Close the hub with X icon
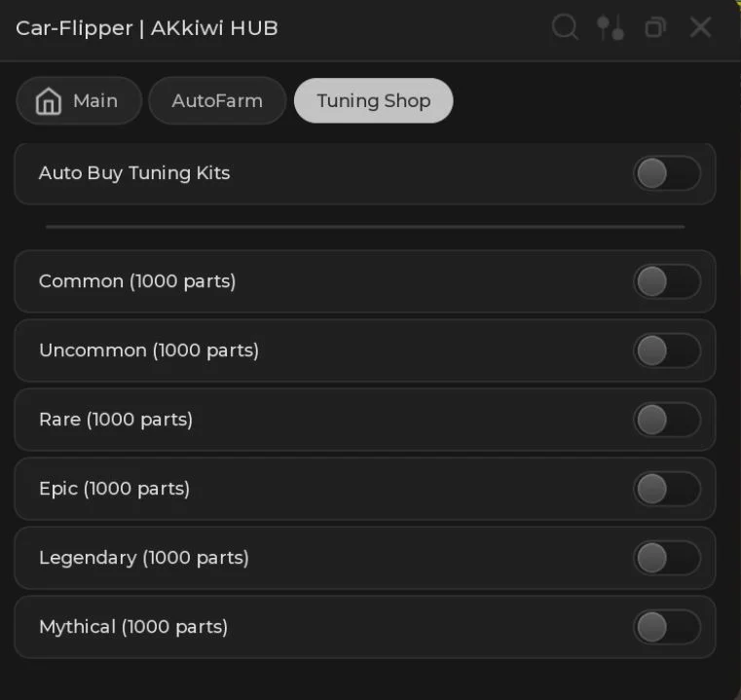This screenshot has height=700, width=741. point(700,27)
